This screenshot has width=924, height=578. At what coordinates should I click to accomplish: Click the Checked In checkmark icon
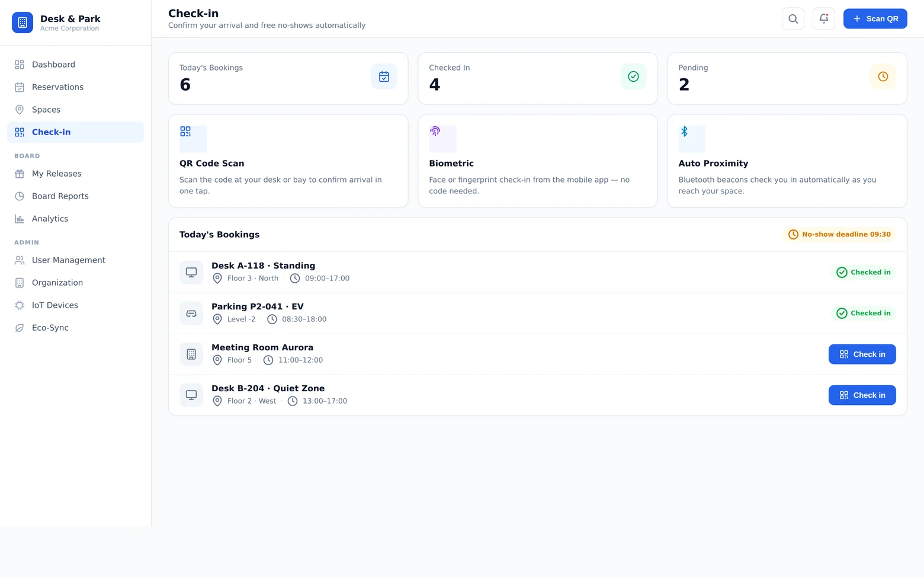click(633, 76)
